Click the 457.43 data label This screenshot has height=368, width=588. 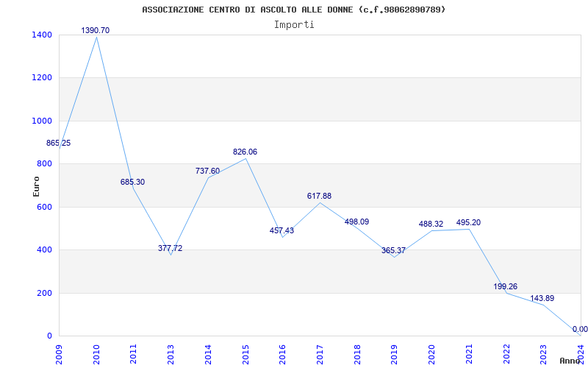pyautogui.click(x=282, y=230)
